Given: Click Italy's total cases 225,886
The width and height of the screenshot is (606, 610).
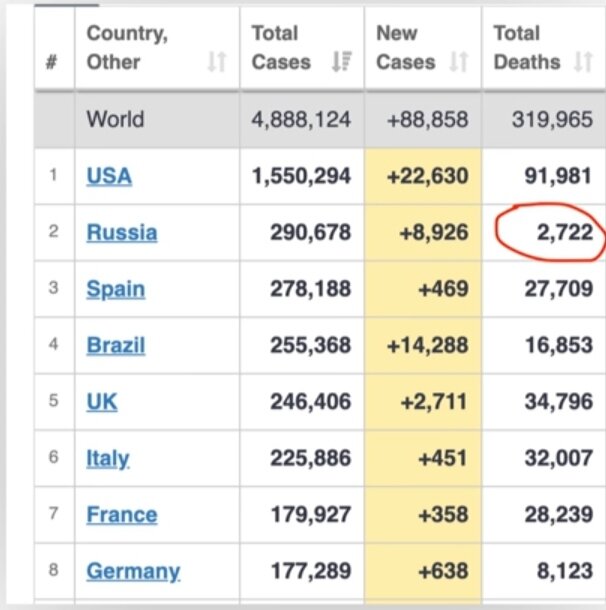Looking at the screenshot, I should click(310, 459).
